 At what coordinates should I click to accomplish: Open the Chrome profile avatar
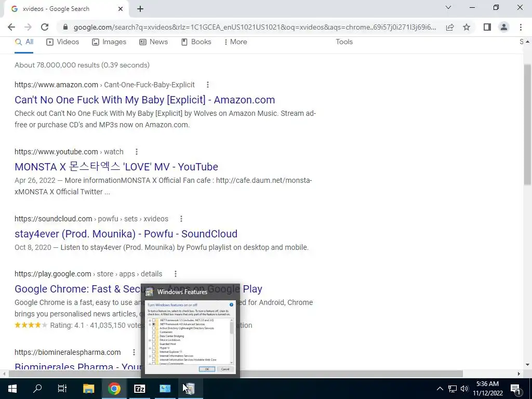pyautogui.click(x=504, y=27)
